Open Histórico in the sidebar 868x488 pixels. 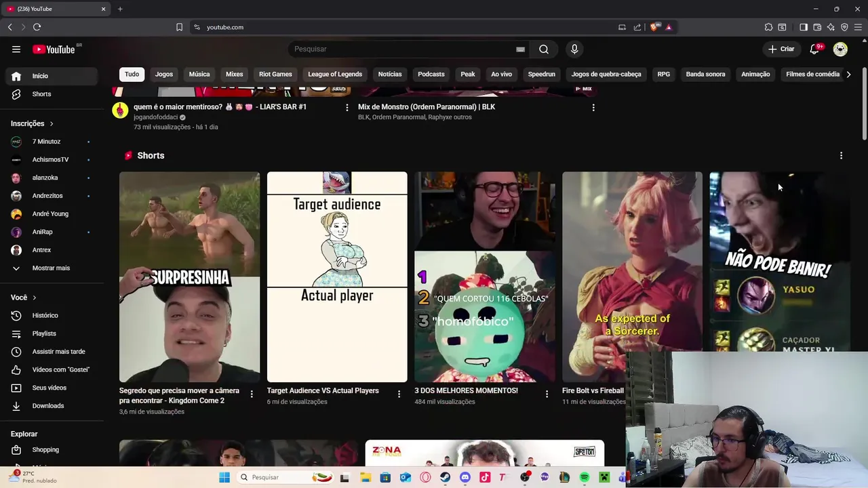(x=53, y=315)
